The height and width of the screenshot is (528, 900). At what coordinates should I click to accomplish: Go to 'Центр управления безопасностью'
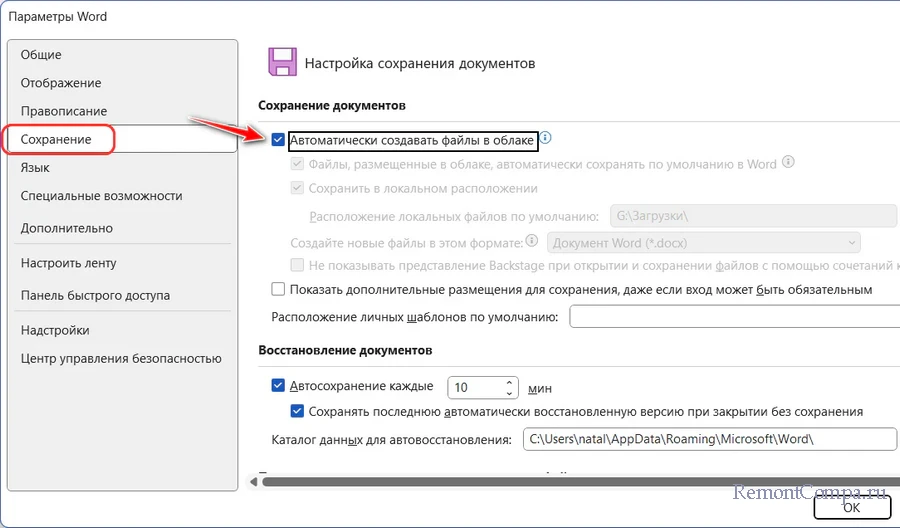pyautogui.click(x=120, y=358)
